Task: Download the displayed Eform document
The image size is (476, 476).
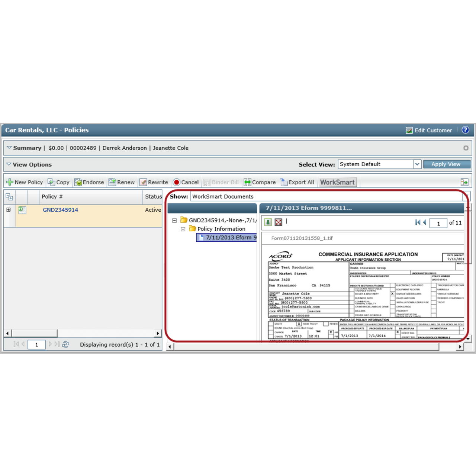Action: coord(267,221)
